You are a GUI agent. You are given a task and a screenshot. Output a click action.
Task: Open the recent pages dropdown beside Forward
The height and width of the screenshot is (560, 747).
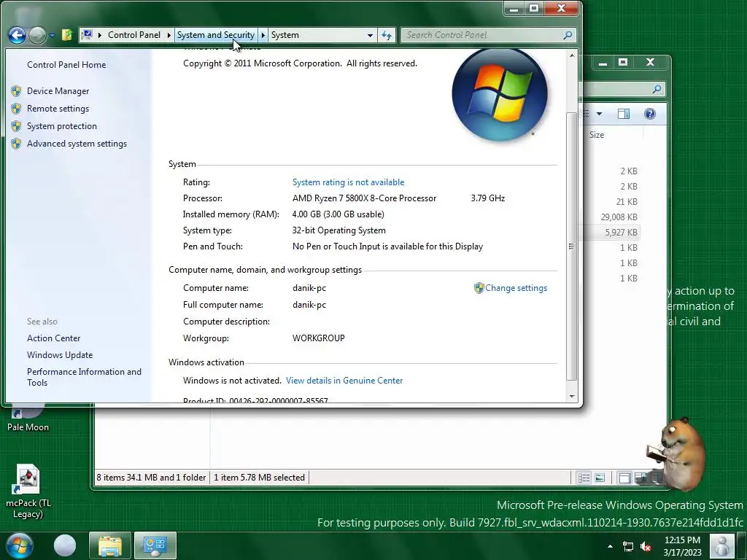point(52,35)
